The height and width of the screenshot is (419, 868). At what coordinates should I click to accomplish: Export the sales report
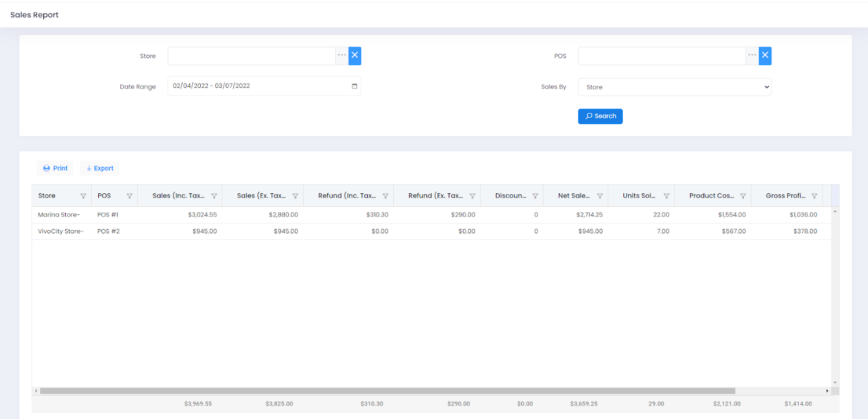click(100, 168)
